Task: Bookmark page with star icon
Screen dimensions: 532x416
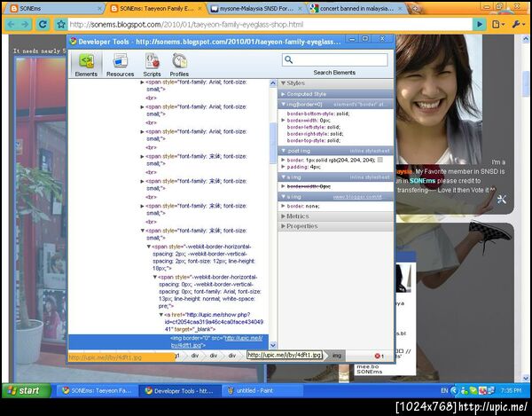Action: 61,24
